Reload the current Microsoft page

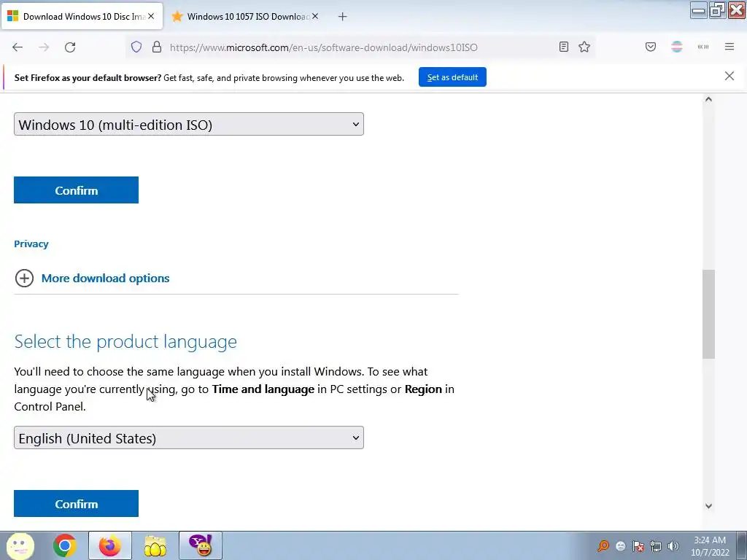point(70,47)
